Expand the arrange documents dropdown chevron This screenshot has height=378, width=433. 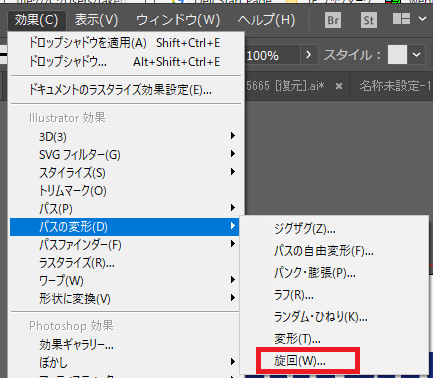tap(422, 19)
